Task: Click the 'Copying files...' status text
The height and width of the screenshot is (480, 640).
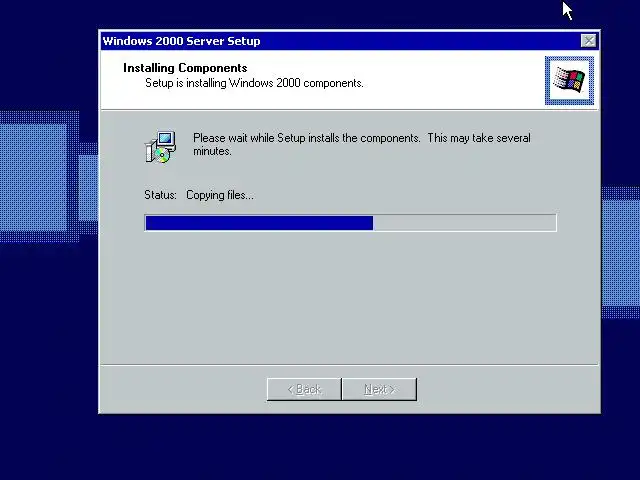Action: tap(220, 195)
